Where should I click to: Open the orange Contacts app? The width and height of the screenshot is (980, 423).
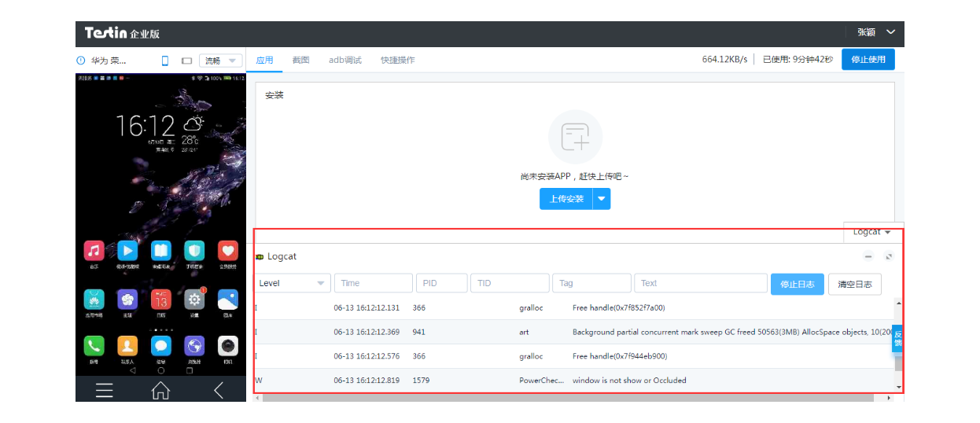click(x=127, y=346)
